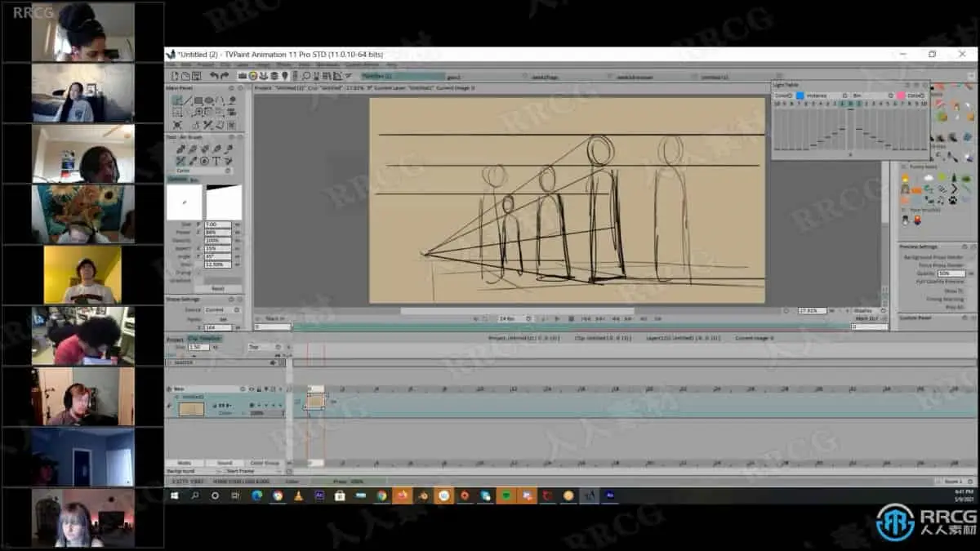The height and width of the screenshot is (551, 980).
Task: Click the Quality 50% field in Preview Settings
Action: (x=951, y=273)
